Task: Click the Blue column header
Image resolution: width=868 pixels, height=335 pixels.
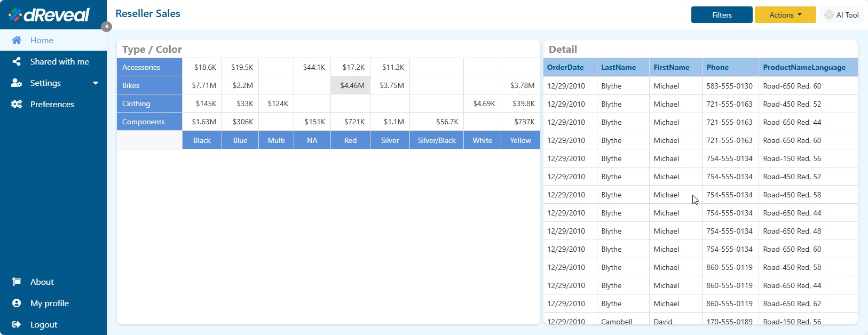Action: 240,140
